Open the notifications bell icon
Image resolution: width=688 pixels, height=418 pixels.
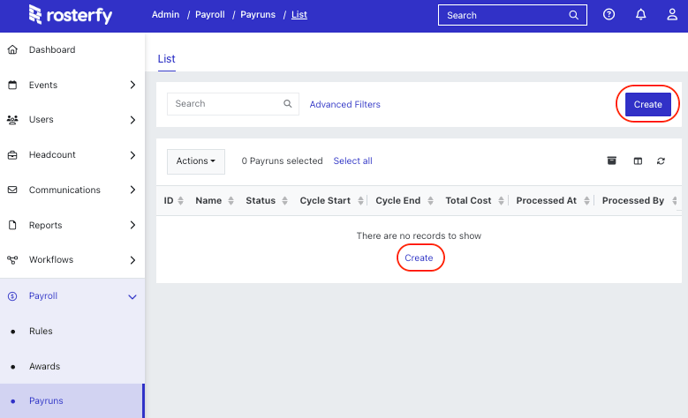click(x=641, y=14)
